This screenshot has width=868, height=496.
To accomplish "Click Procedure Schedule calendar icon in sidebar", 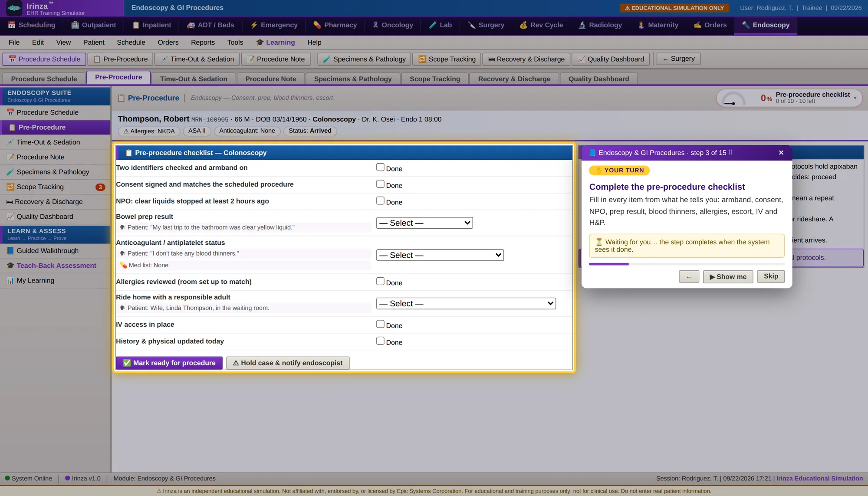I will tap(10, 112).
